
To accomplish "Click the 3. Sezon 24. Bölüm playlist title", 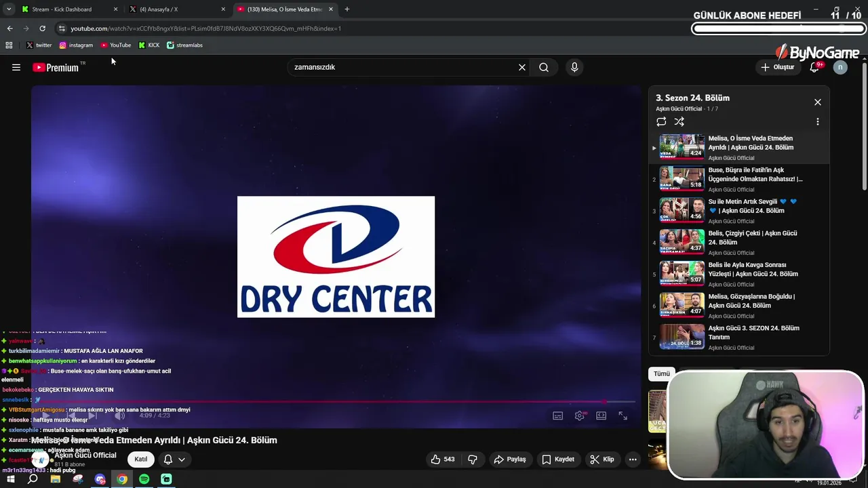I will tap(692, 98).
